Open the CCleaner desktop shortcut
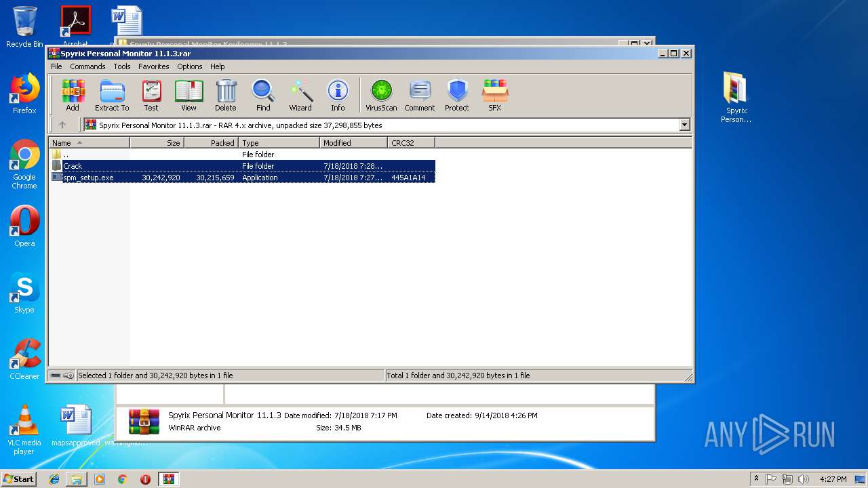 24,359
